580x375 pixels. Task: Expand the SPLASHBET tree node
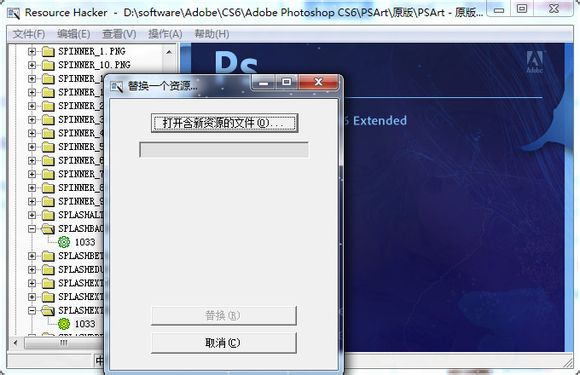click(32, 256)
